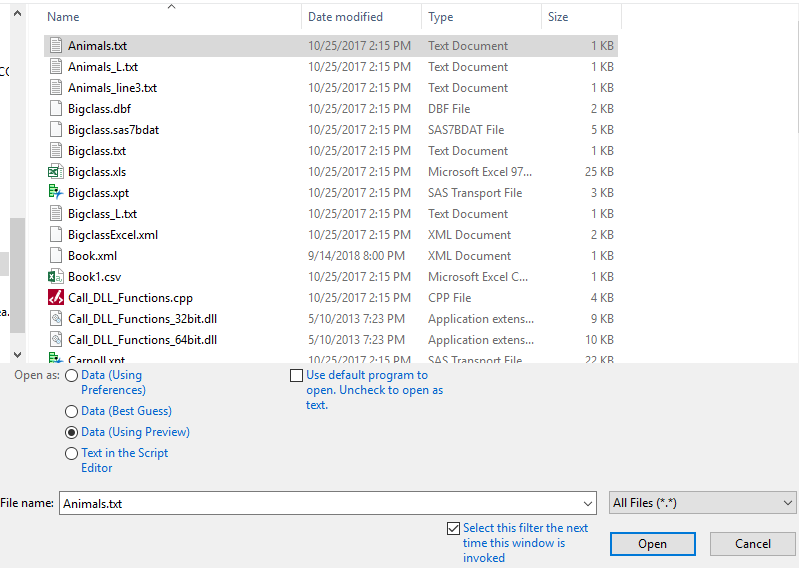Click the Bigclass.dbf file icon
This screenshot has height=569, width=799.
pyautogui.click(x=56, y=109)
